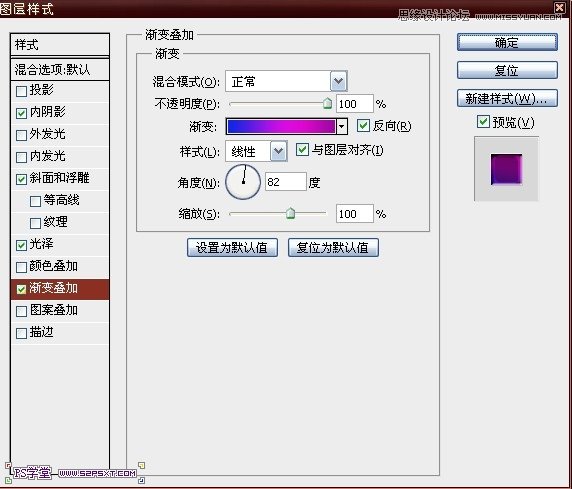Click the purple-blue gradient swatch bar
The width and height of the screenshot is (572, 489).
point(281,126)
